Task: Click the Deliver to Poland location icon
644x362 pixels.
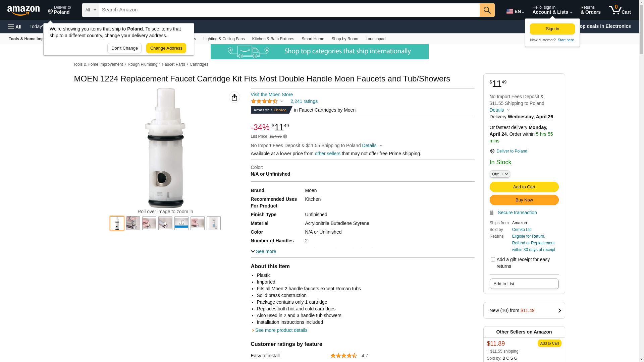Action: point(492,151)
